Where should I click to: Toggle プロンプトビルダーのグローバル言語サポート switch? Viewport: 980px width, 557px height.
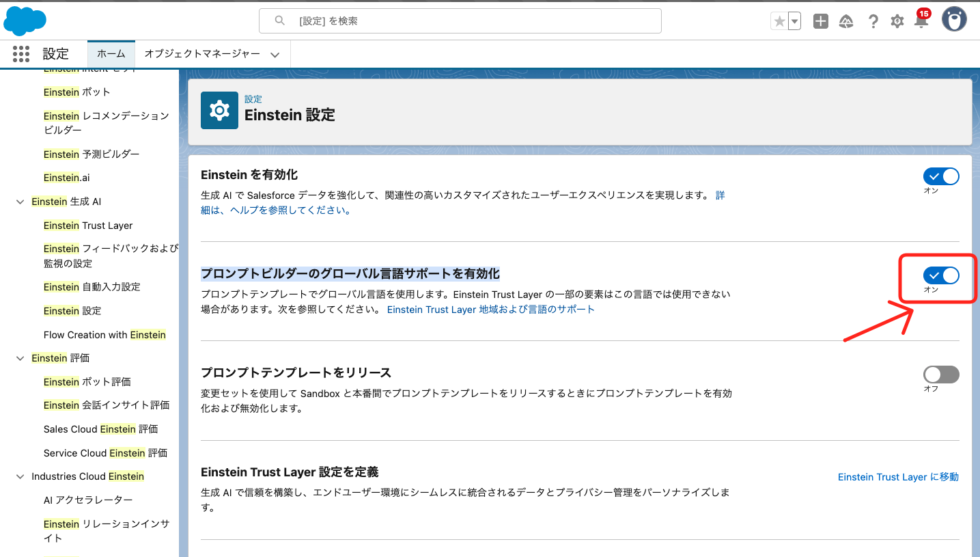click(941, 275)
